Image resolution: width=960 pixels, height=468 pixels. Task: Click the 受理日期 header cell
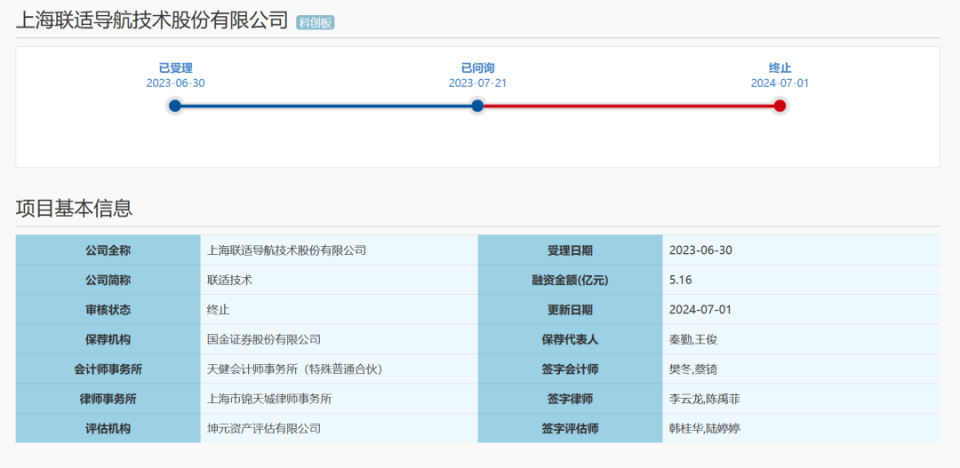click(570, 250)
